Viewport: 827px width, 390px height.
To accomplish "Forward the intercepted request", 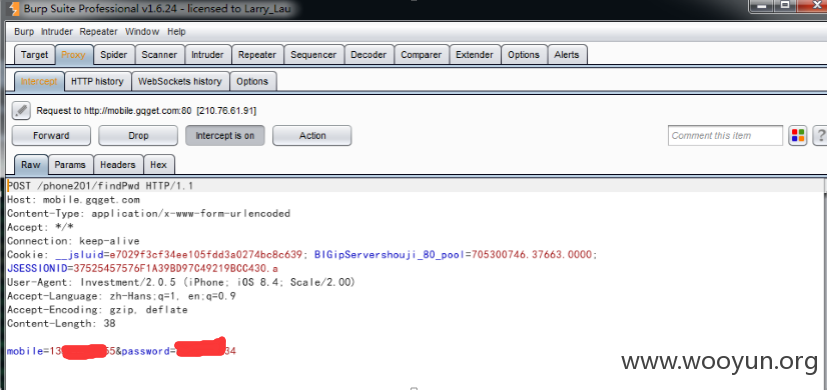I will point(51,136).
